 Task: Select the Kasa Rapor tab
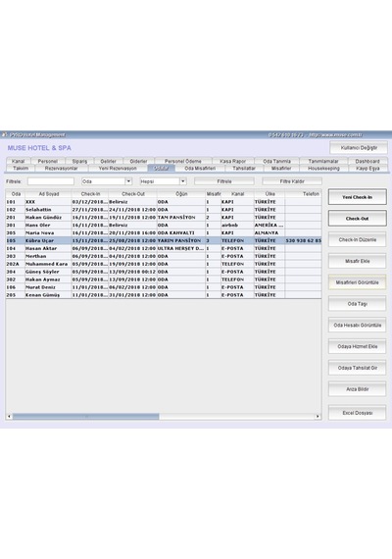tap(232, 161)
